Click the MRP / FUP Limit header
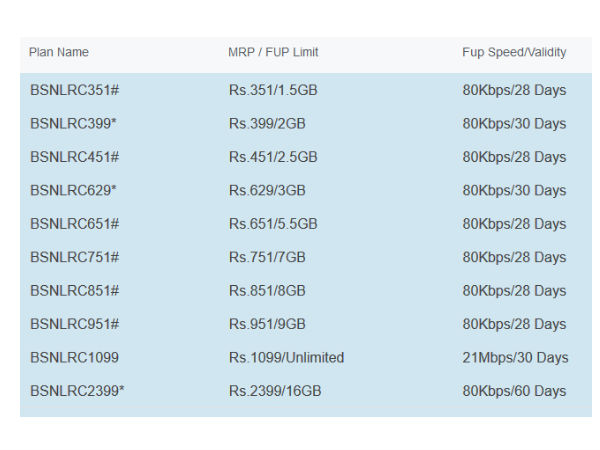The image size is (600, 450). 273,52
